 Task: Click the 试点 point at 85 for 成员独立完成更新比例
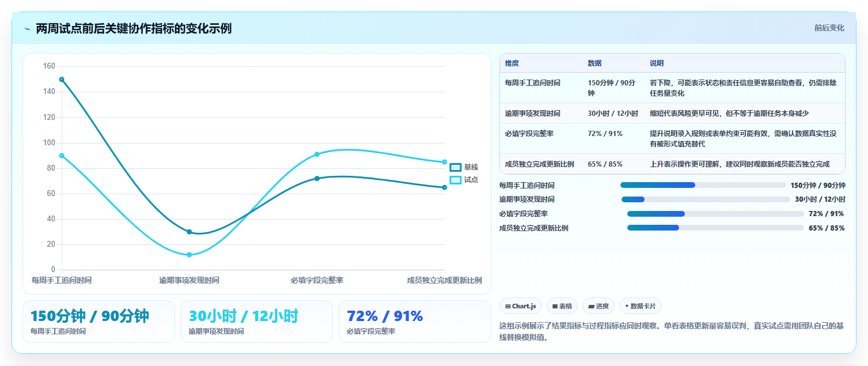pyautogui.click(x=445, y=162)
